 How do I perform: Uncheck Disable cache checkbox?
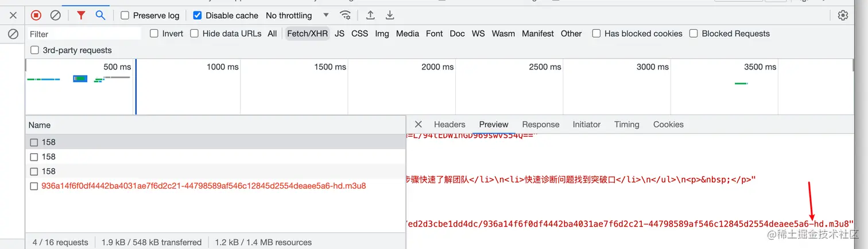(197, 15)
